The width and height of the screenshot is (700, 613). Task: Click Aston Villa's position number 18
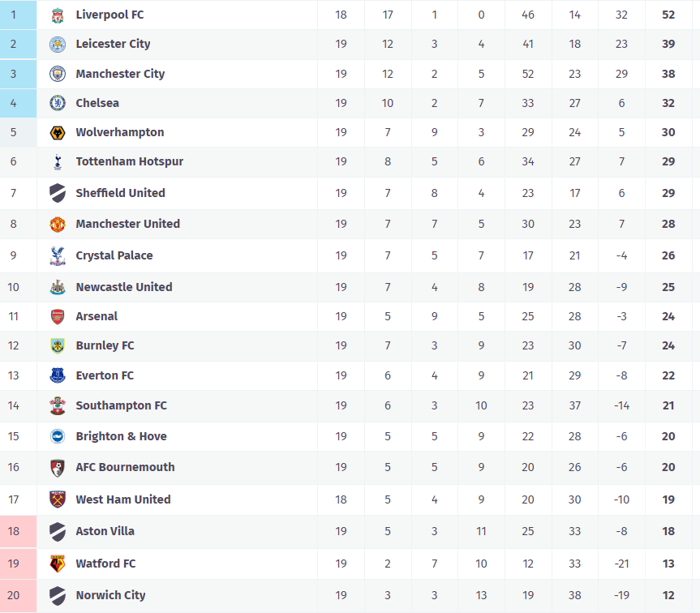click(x=13, y=531)
